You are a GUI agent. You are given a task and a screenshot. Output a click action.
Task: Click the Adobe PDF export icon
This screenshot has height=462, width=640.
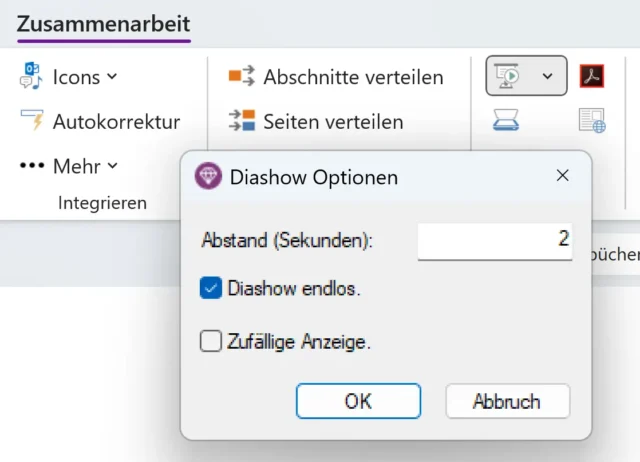[592, 76]
